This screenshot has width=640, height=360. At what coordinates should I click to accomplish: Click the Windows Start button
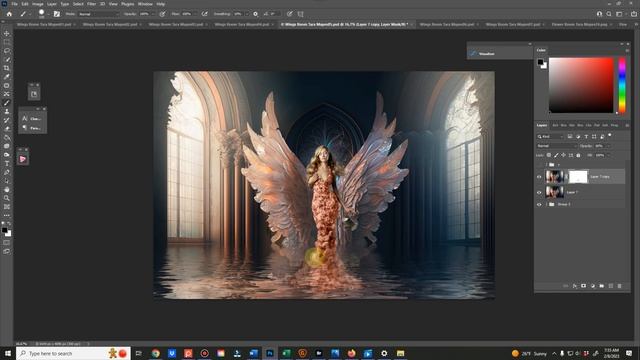coord(7,353)
